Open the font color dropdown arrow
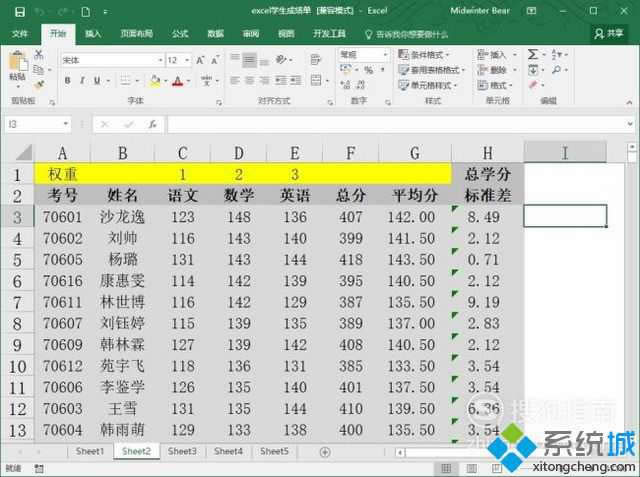This screenshot has height=477, width=640. tap(188, 81)
